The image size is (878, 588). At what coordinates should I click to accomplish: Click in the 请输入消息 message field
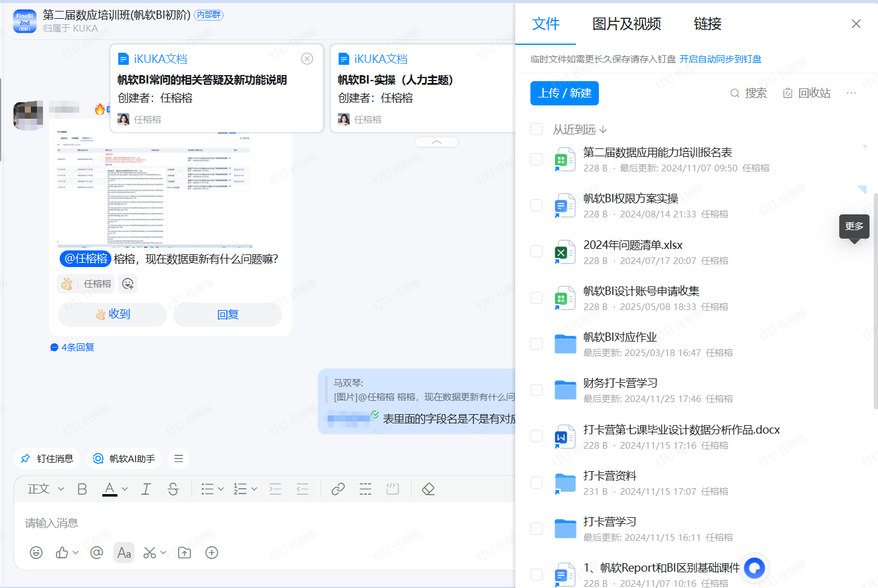pyautogui.click(x=242, y=523)
